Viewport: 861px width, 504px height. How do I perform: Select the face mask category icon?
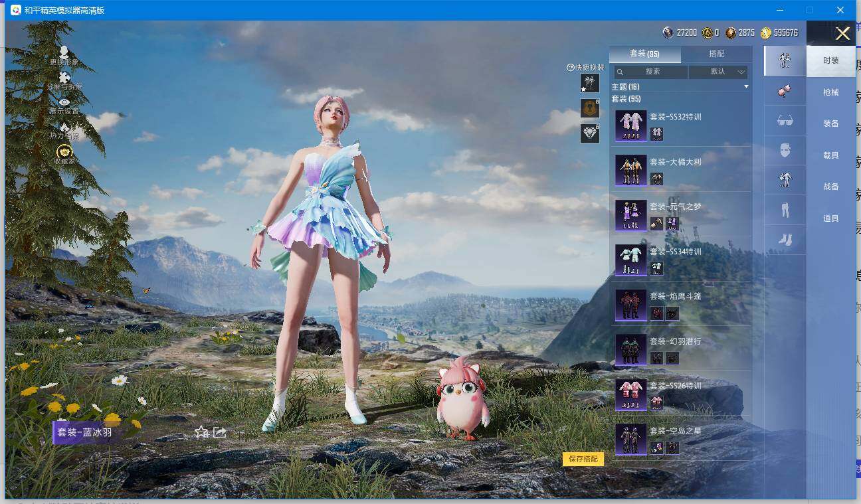pyautogui.click(x=785, y=150)
